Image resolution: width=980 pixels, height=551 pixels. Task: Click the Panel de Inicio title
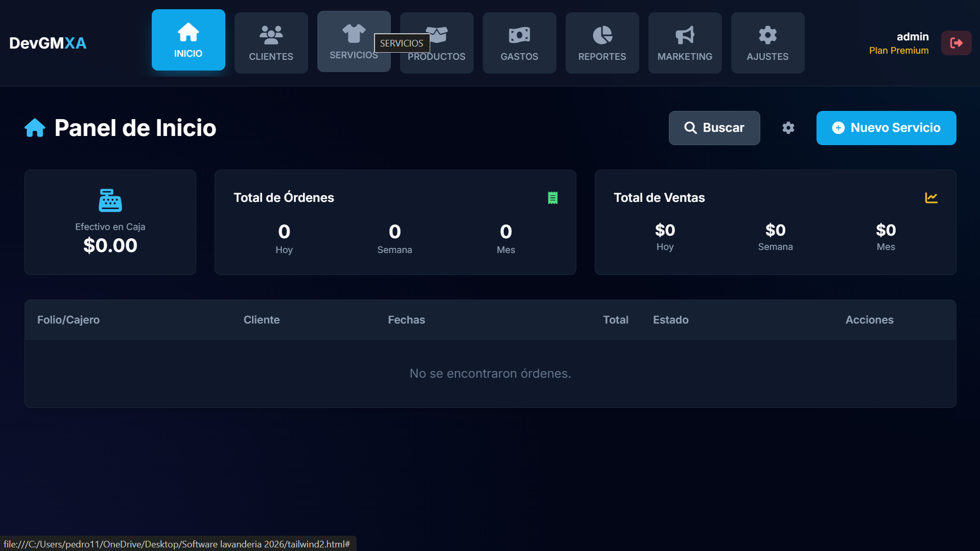click(135, 128)
